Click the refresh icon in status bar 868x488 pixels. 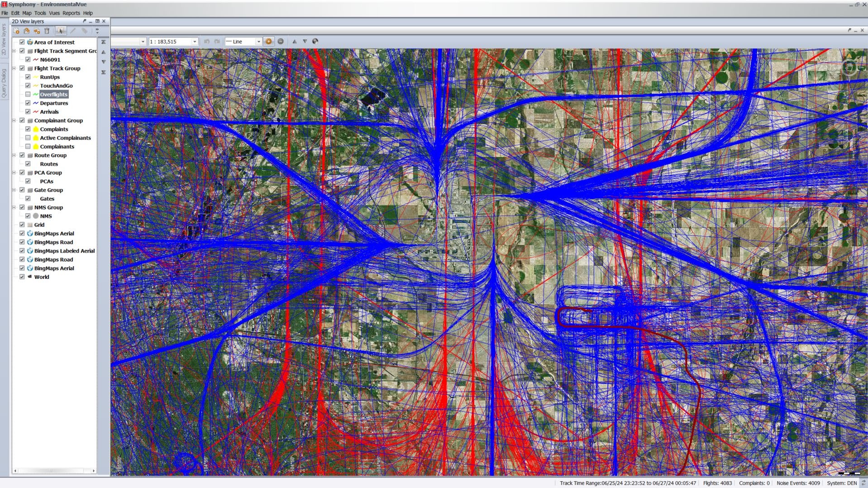pos(863,483)
